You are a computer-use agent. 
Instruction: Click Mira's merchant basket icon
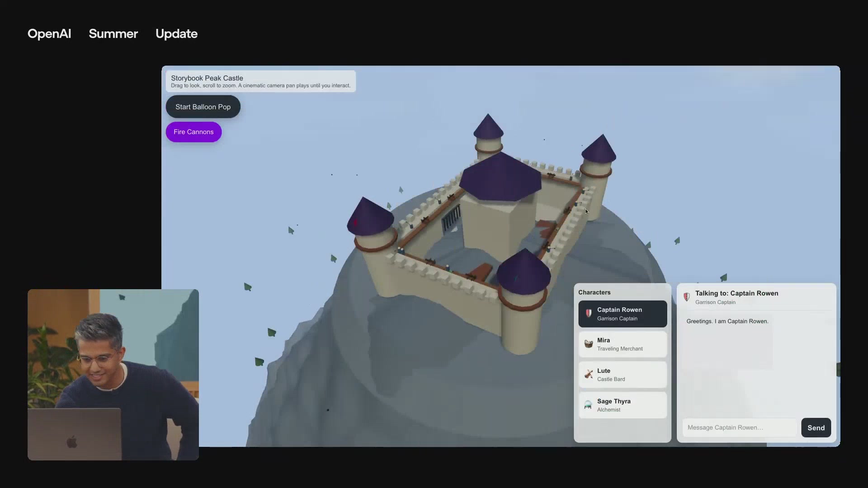pos(588,344)
